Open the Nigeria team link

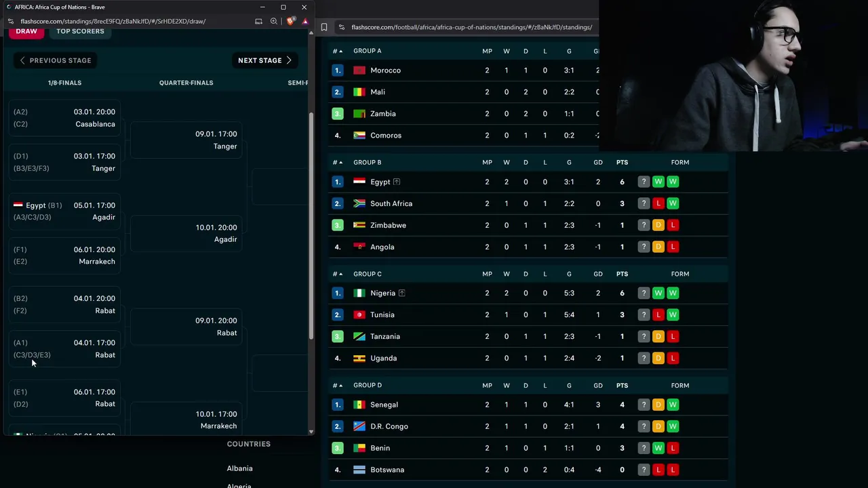382,293
